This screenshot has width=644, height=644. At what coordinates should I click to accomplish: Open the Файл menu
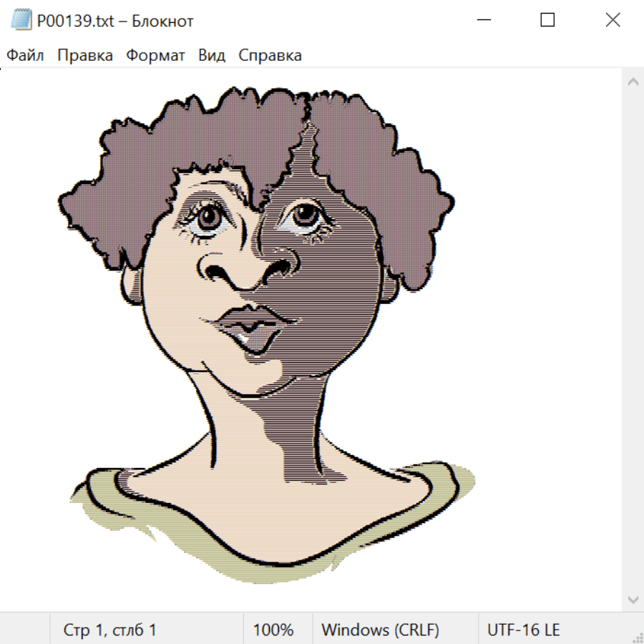[25, 56]
